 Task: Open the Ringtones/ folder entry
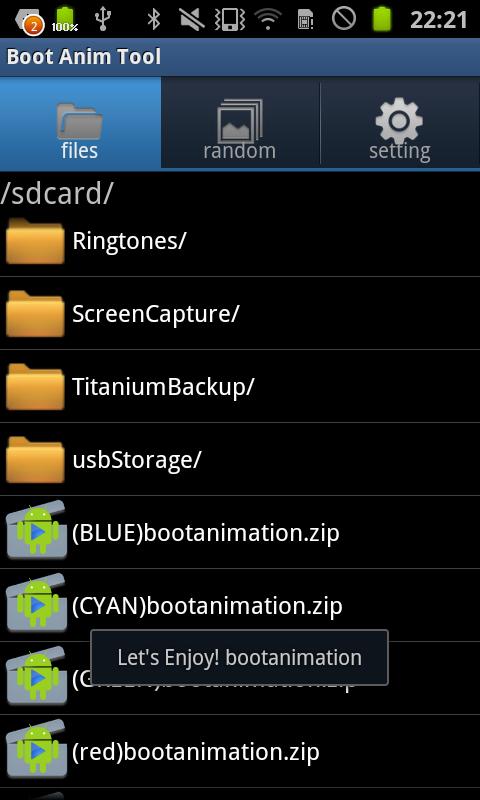pos(240,241)
